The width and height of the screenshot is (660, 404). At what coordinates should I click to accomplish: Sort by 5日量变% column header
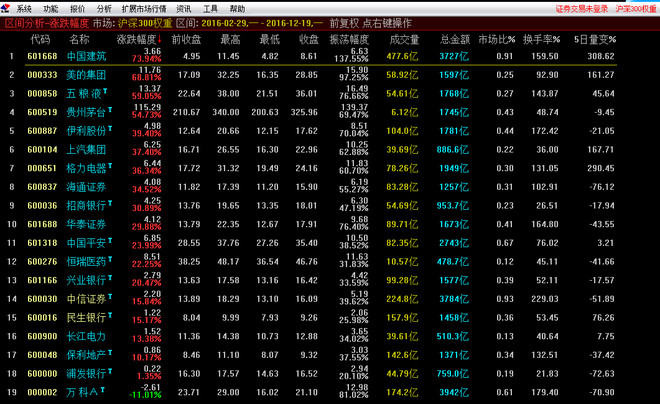tap(595, 40)
